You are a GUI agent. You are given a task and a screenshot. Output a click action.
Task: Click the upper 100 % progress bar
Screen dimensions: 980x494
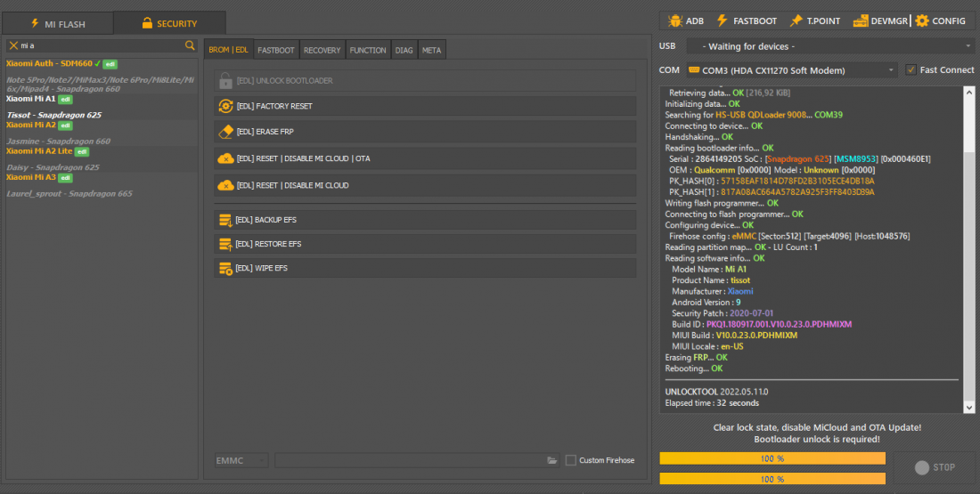click(772, 458)
